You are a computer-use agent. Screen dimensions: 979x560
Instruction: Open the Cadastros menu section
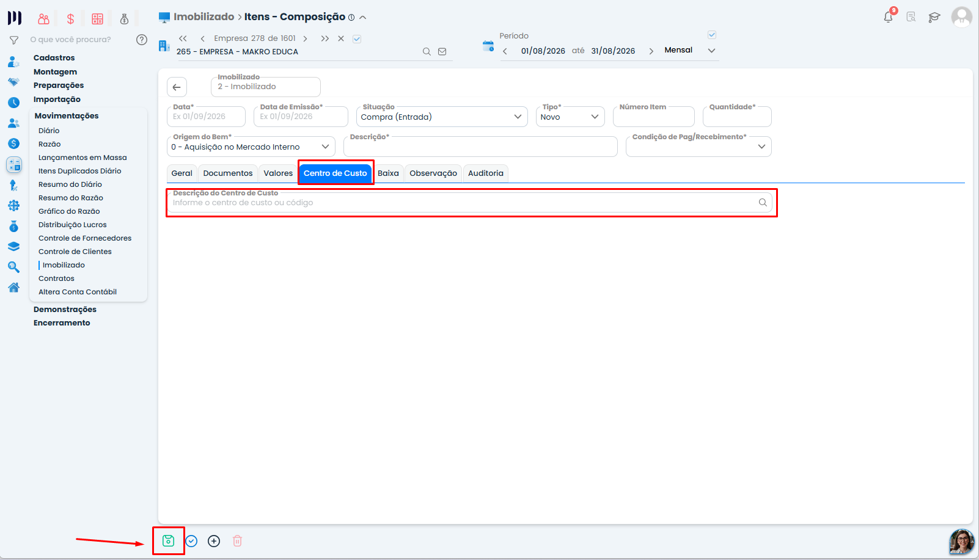click(54, 58)
